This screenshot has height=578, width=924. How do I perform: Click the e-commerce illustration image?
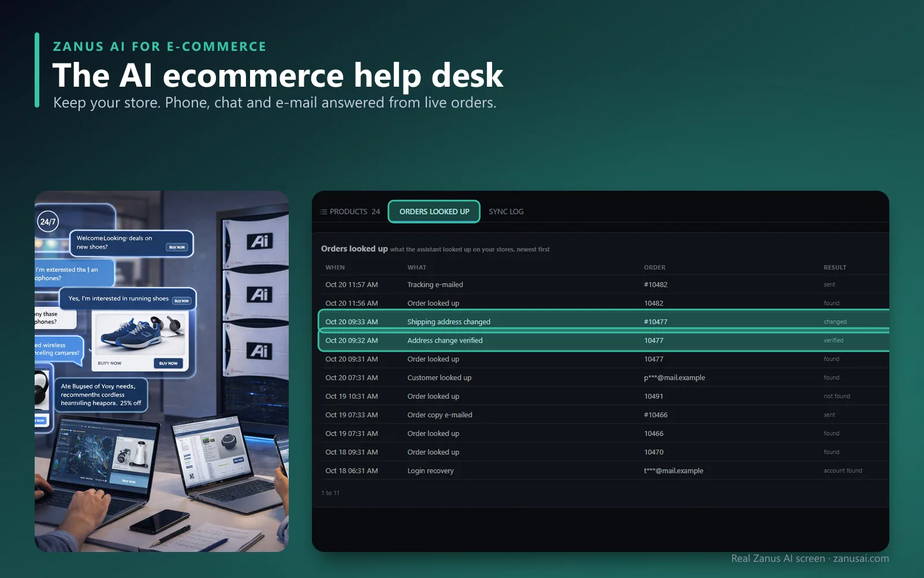point(162,371)
